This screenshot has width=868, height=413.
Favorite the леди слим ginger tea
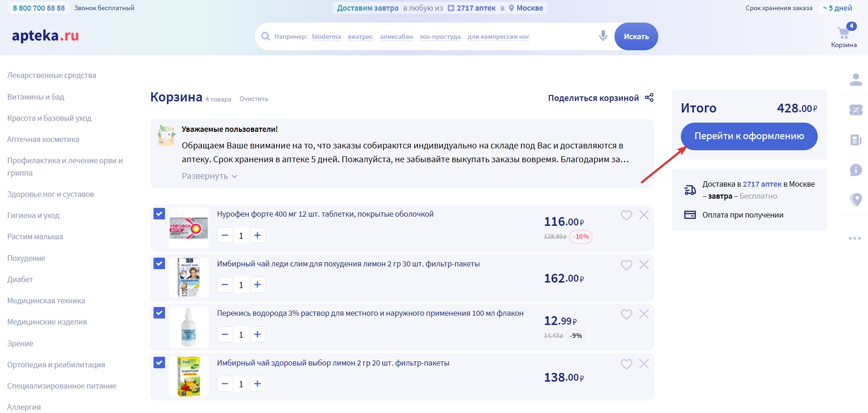tap(626, 265)
